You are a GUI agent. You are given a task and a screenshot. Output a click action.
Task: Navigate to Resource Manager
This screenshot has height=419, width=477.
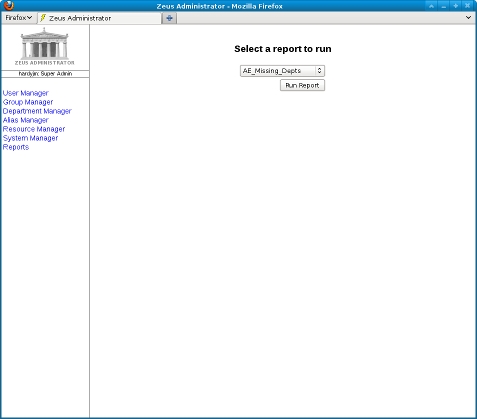(x=34, y=129)
